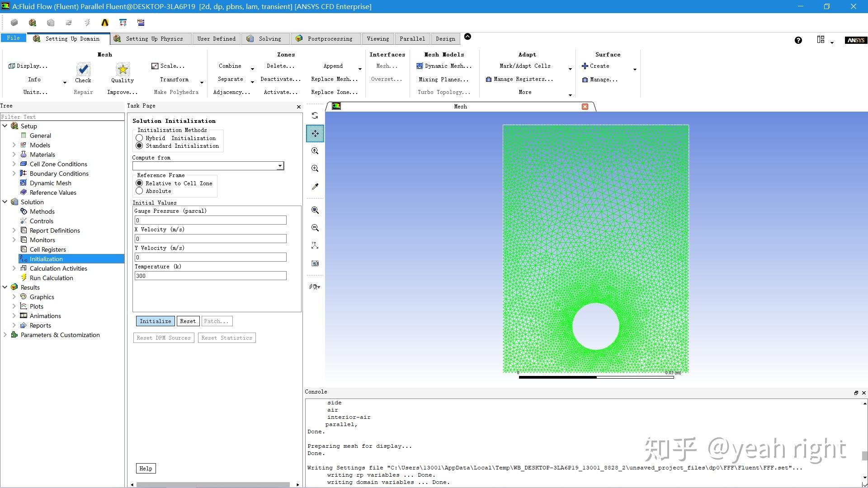Take a graphics snapshot with camera icon

pos(315,263)
